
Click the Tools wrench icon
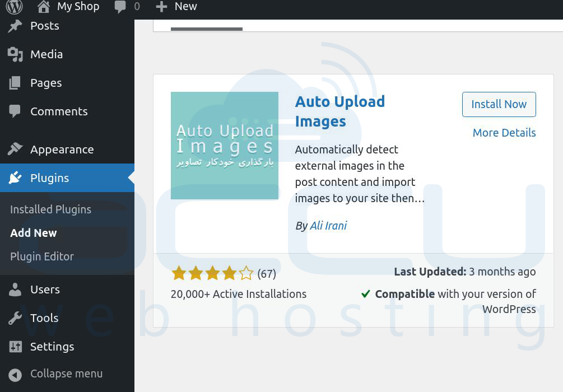pos(15,318)
